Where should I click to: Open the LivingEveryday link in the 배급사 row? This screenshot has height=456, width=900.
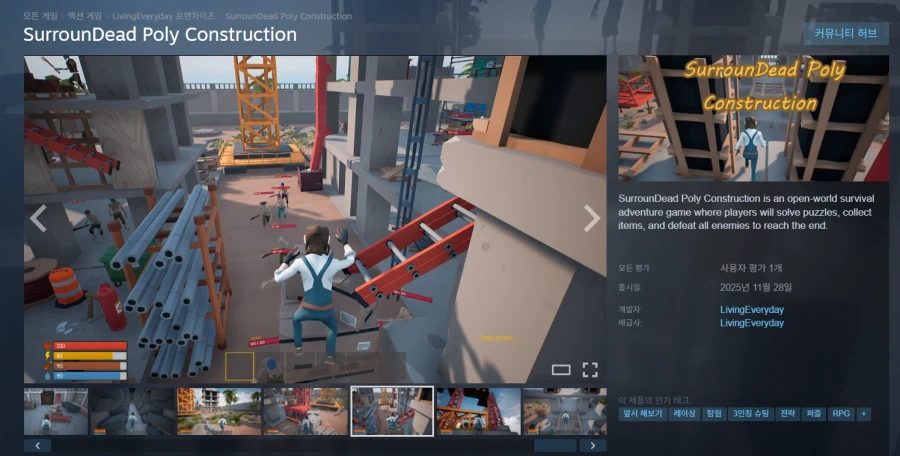752,323
